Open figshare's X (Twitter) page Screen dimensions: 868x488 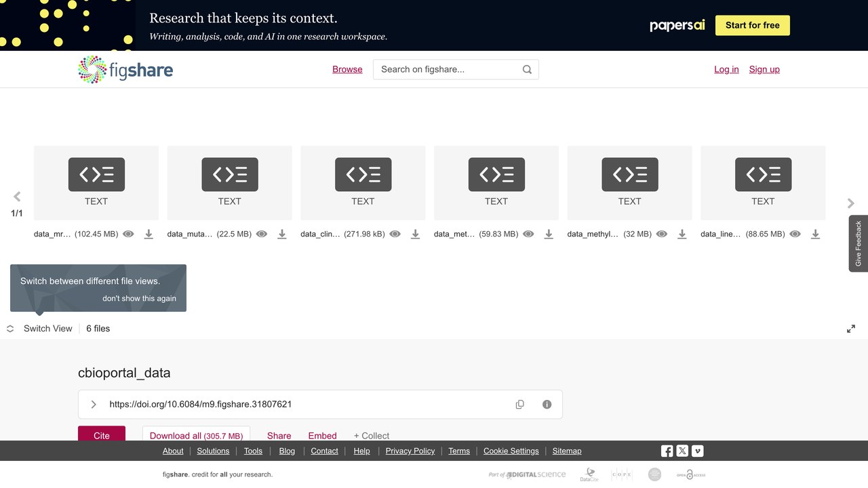[x=682, y=451]
